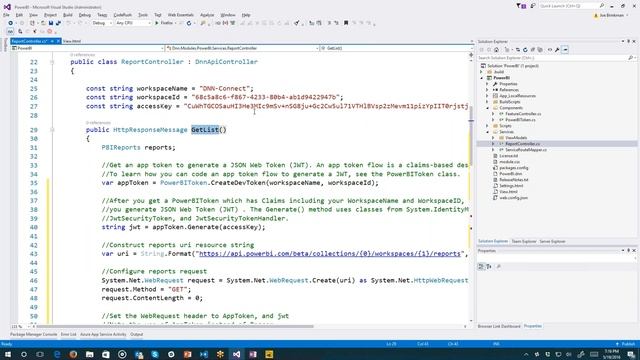The height and width of the screenshot is (360, 640).
Task: Click the Save file toolbar icon
Action: tap(51, 23)
